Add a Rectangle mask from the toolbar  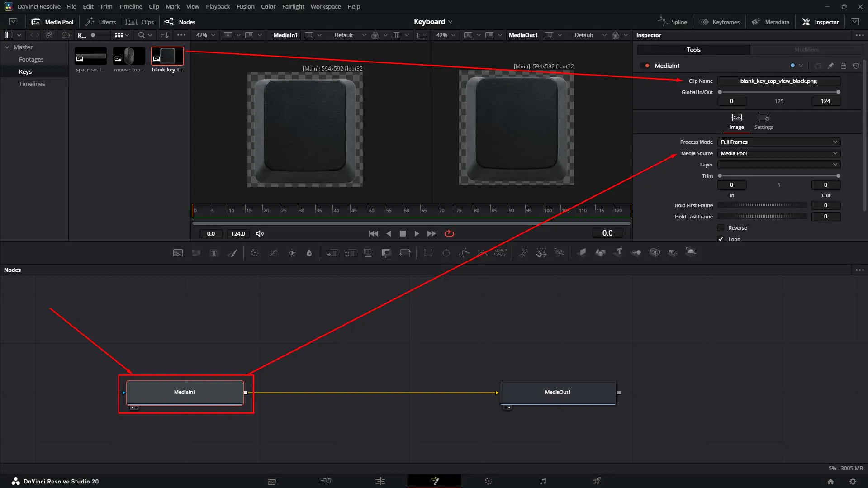[427, 253]
